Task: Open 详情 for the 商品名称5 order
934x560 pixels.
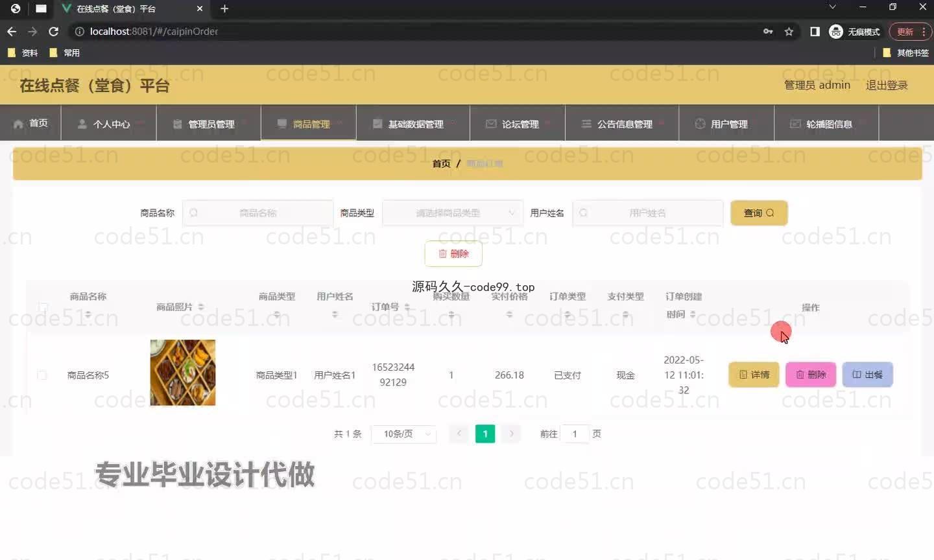Action: pyautogui.click(x=754, y=375)
